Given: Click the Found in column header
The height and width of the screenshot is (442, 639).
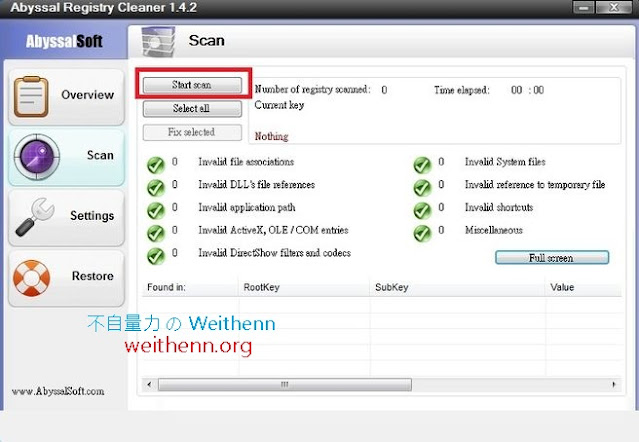Looking at the screenshot, I should (x=190, y=287).
